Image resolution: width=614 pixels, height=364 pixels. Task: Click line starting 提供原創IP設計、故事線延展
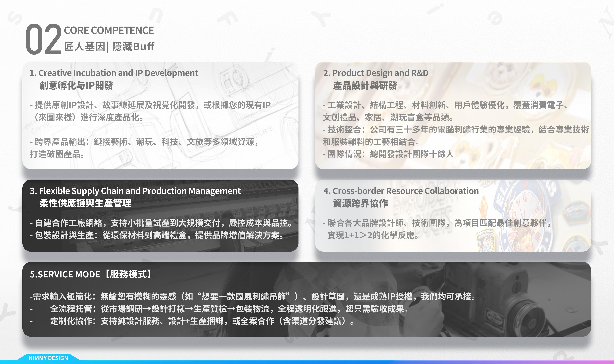pos(150,105)
